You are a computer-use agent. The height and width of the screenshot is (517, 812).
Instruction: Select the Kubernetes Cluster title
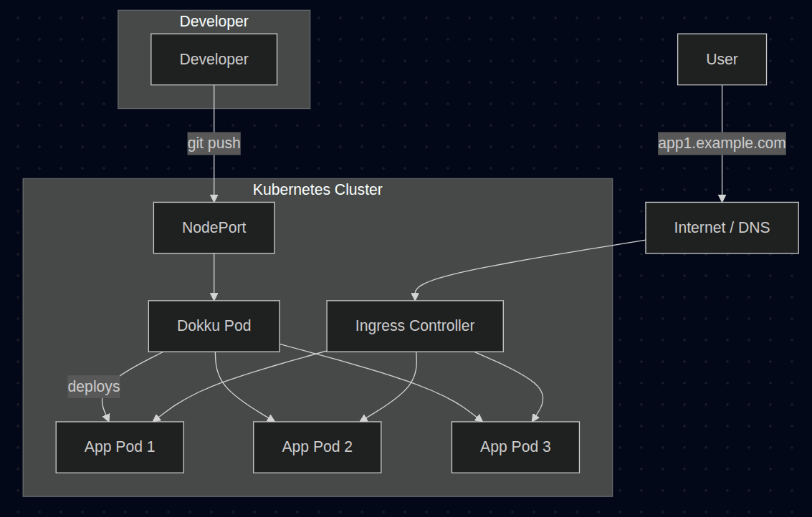[317, 190]
